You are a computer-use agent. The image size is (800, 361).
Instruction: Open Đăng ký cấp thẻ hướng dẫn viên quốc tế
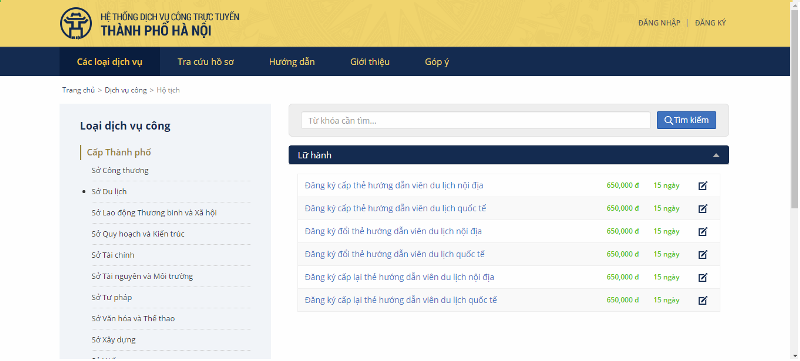click(x=395, y=209)
